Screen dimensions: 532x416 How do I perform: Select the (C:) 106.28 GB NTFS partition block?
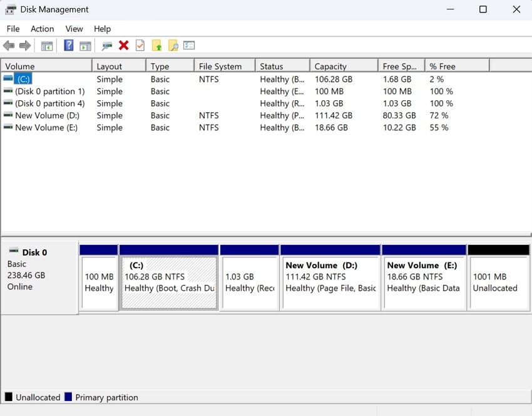168,278
